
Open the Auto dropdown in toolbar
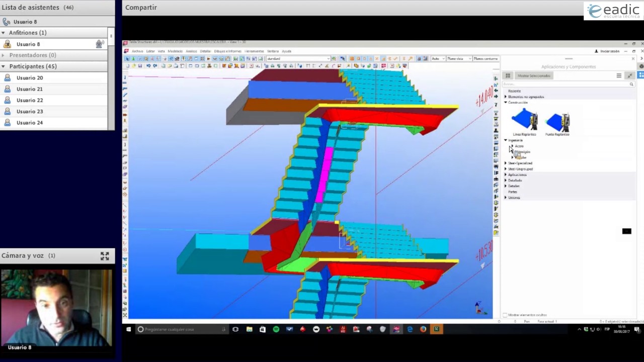(437, 59)
